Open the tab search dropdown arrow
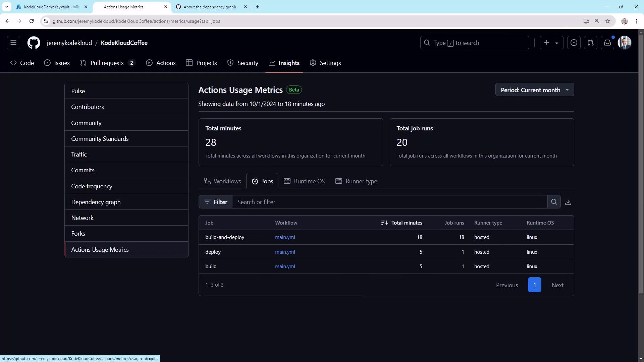 click(7, 7)
